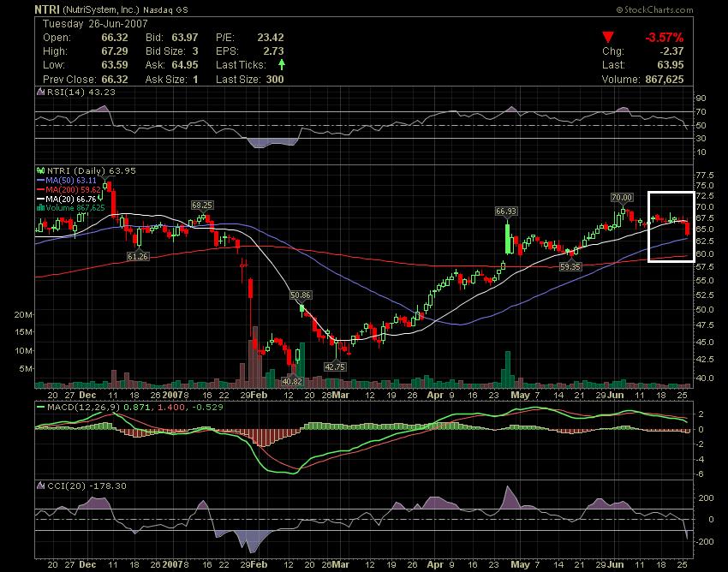
Task: Click the P/E value 23.42
Action: (x=270, y=38)
